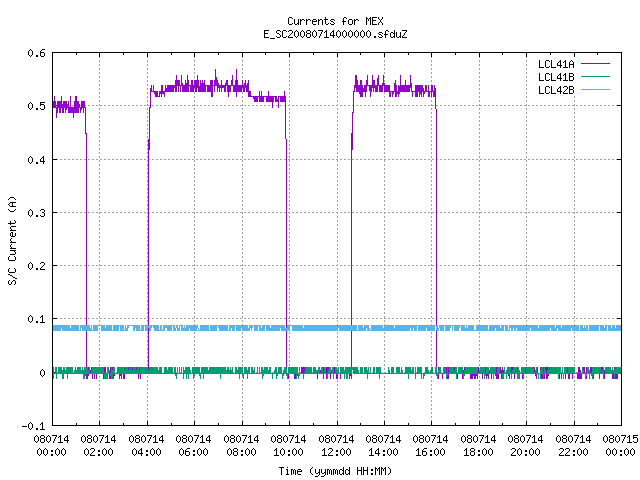Viewport: 640px width, 480px height.
Task: Click the LCL41A plateau between 04:00 and 10:00
Action: click(218, 89)
